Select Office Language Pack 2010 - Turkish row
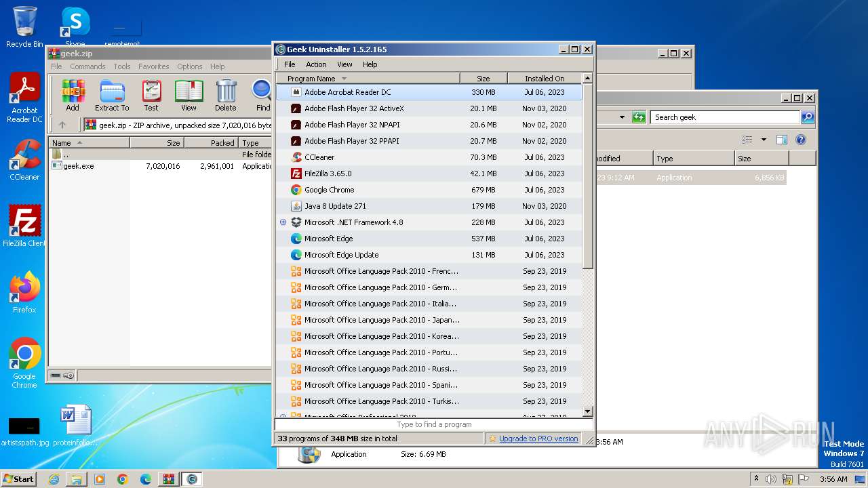This screenshot has height=488, width=868. coord(429,401)
